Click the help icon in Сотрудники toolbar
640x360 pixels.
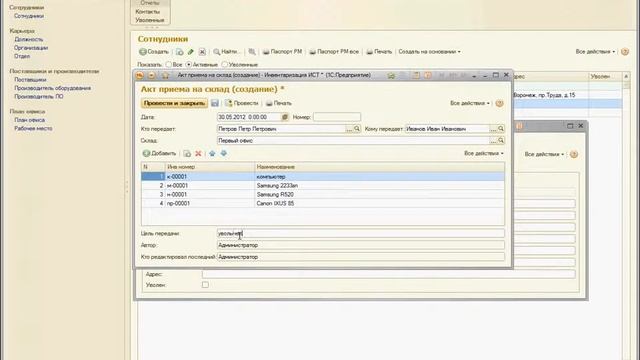(624, 52)
